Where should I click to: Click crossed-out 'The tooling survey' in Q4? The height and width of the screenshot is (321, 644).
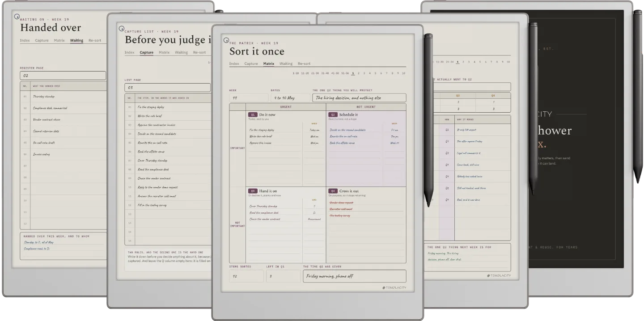click(340, 215)
